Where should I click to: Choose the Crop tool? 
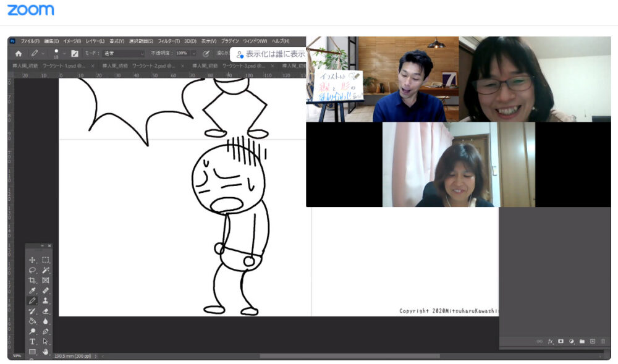[32, 280]
